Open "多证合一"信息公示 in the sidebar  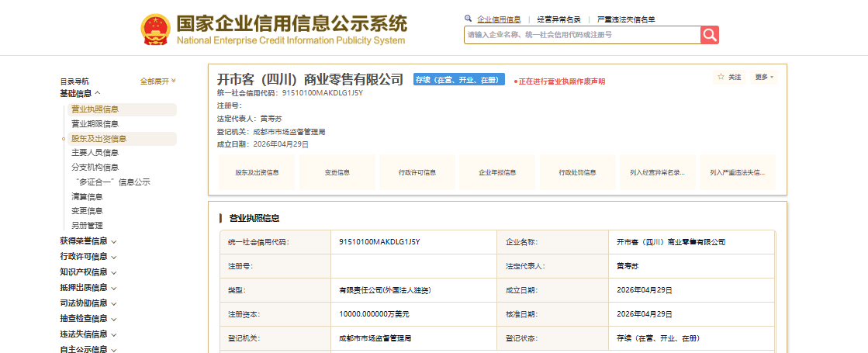coord(111,182)
